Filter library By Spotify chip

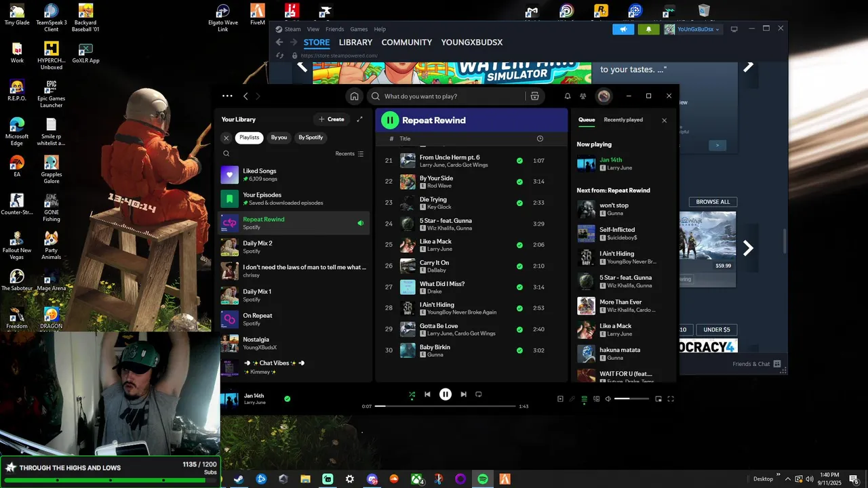[311, 138]
